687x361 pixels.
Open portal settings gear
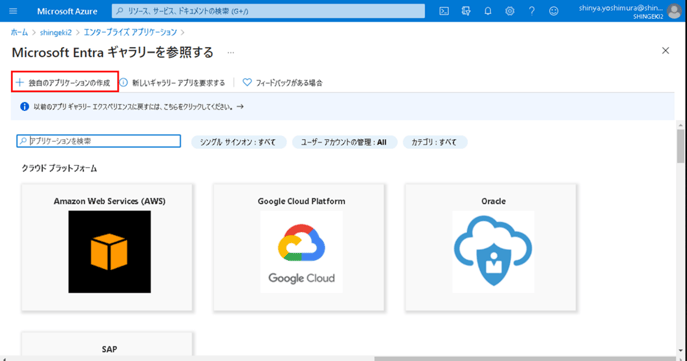[x=510, y=11]
